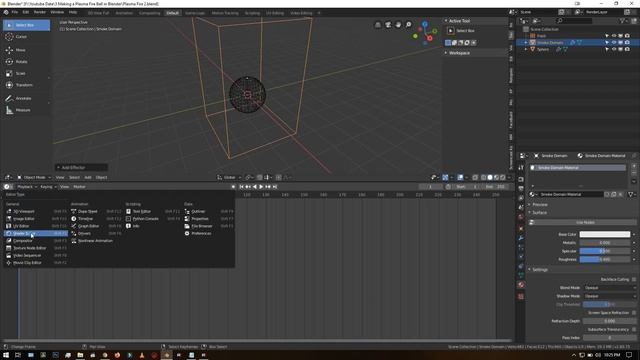Collapse the material Settings panel
The image size is (640, 360).
point(540,270)
